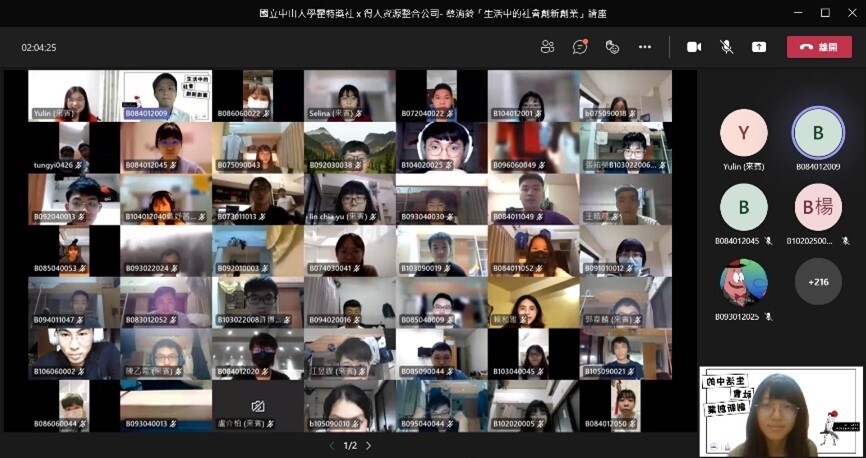Toggle the camera on or off
This screenshot has width=866, height=458.
pyautogui.click(x=694, y=47)
